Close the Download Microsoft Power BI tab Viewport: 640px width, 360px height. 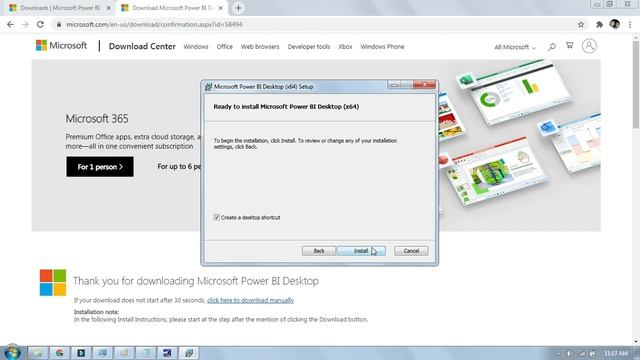click(x=220, y=8)
